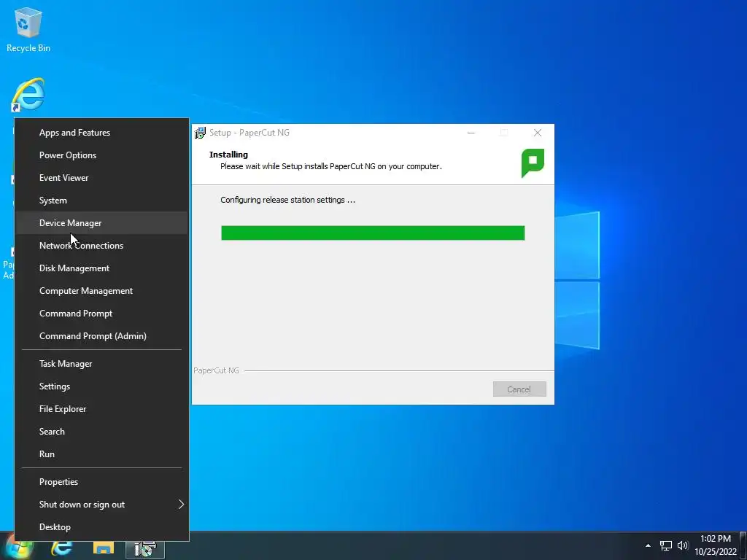
Task: Open the Recycle Bin desktop icon
Action: point(28,29)
